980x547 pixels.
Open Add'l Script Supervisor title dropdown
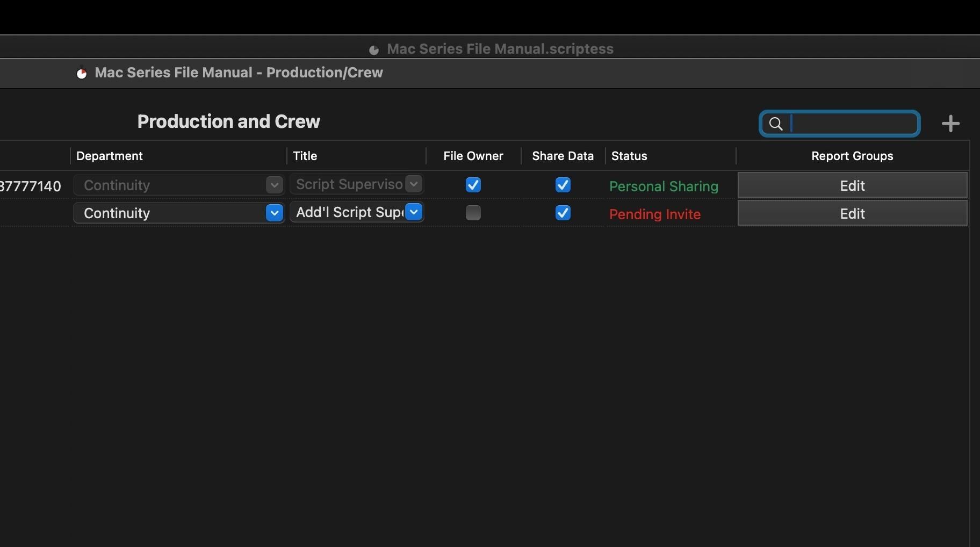[414, 212]
